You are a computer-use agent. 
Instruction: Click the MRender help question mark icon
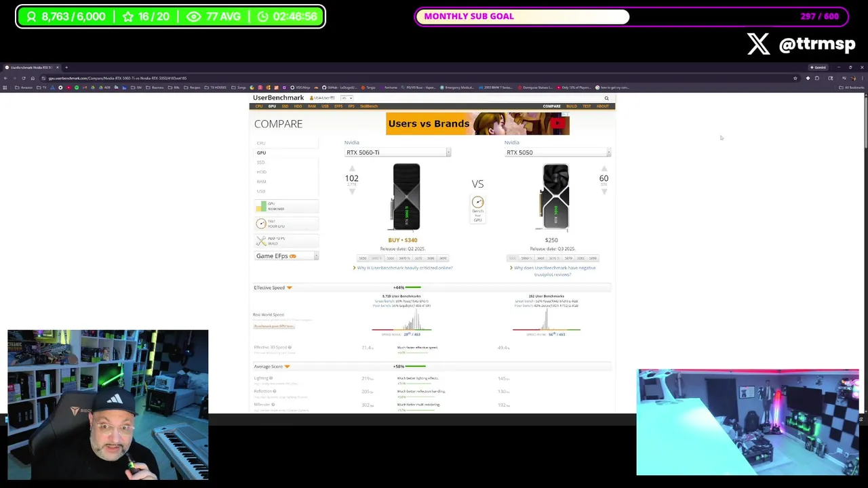pyautogui.click(x=274, y=405)
